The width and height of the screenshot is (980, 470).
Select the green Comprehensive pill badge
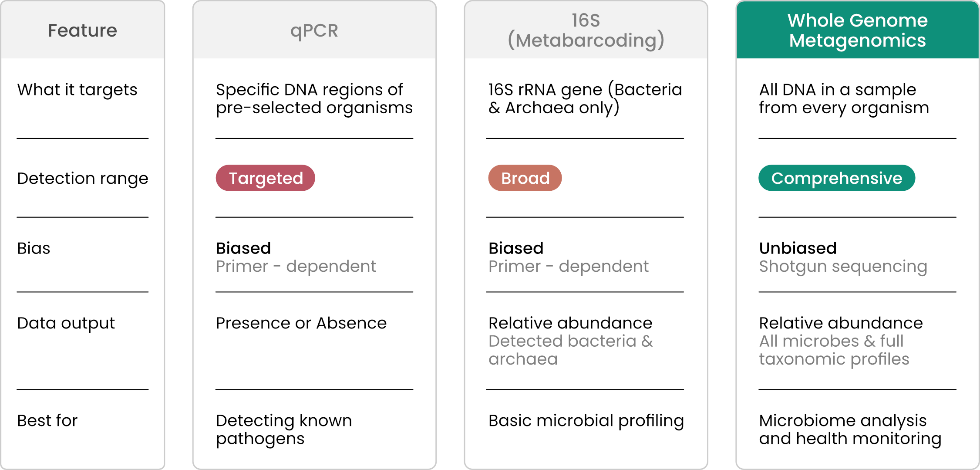[836, 178]
